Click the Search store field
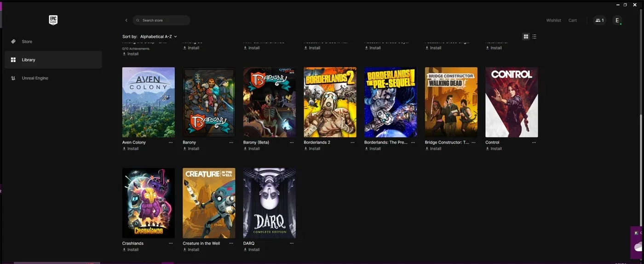Screen dimensions: 644x264 click(x=161, y=20)
